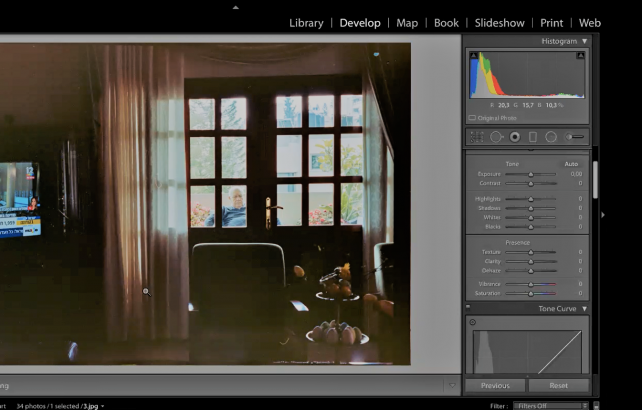Click the Exposure slider handle
The image size is (642, 410).
pos(530,174)
